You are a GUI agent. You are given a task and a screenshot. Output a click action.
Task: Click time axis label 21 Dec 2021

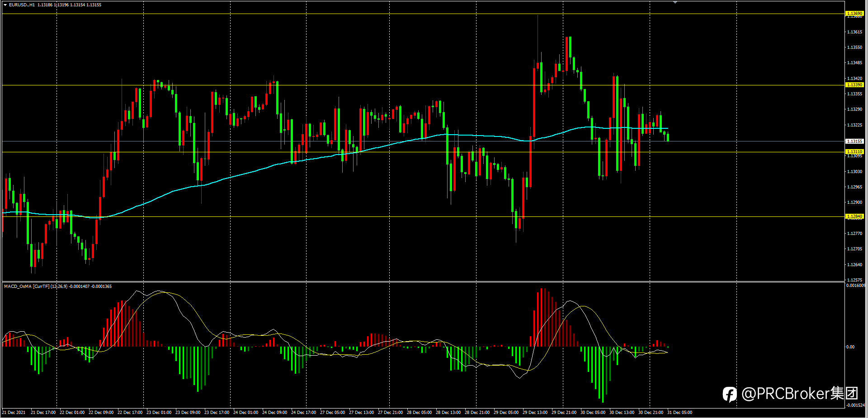pos(14,413)
